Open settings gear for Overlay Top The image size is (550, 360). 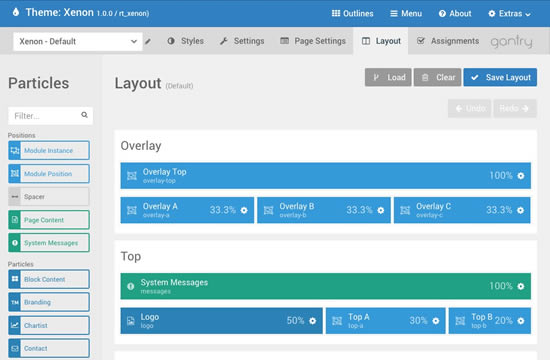tap(521, 175)
